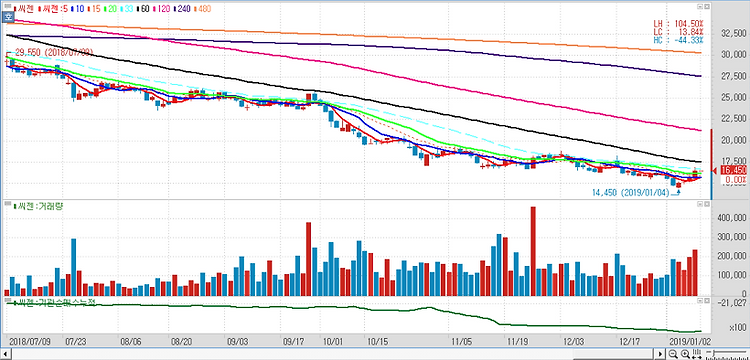750x360 pixels.
Task: Click the 400,000 volume axis label
Action: tap(731, 218)
